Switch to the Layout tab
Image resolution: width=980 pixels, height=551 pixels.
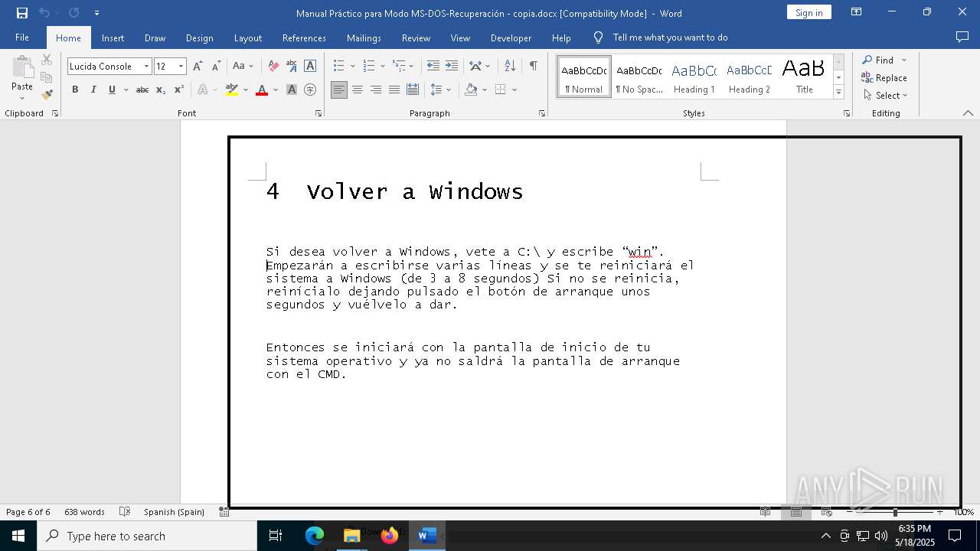tap(247, 37)
